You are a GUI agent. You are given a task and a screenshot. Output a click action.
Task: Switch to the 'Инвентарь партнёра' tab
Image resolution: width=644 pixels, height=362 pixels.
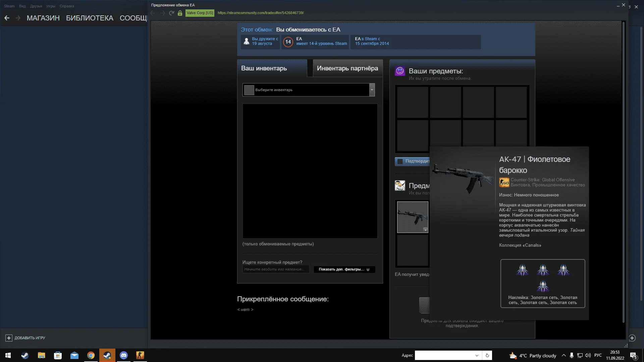[347, 68]
